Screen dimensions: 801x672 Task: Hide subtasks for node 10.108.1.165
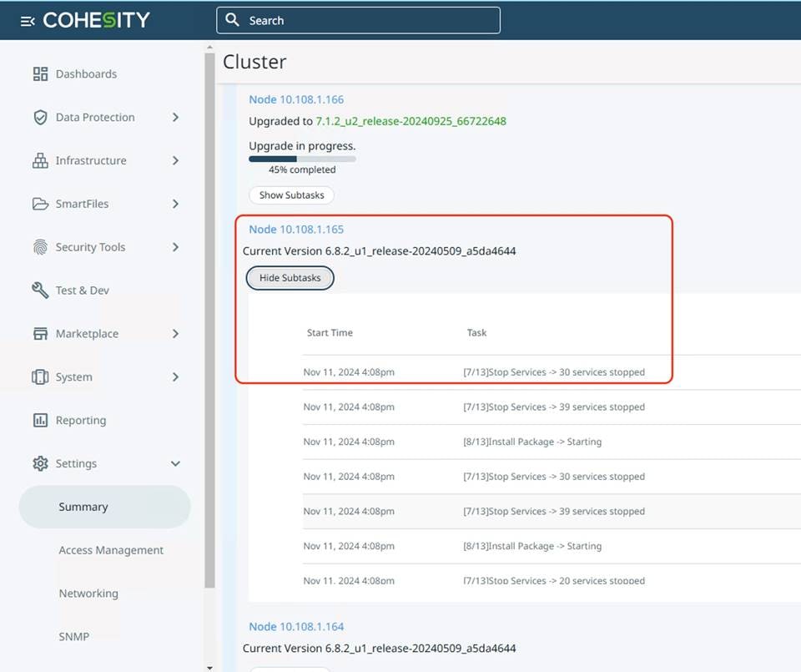pyautogui.click(x=290, y=277)
